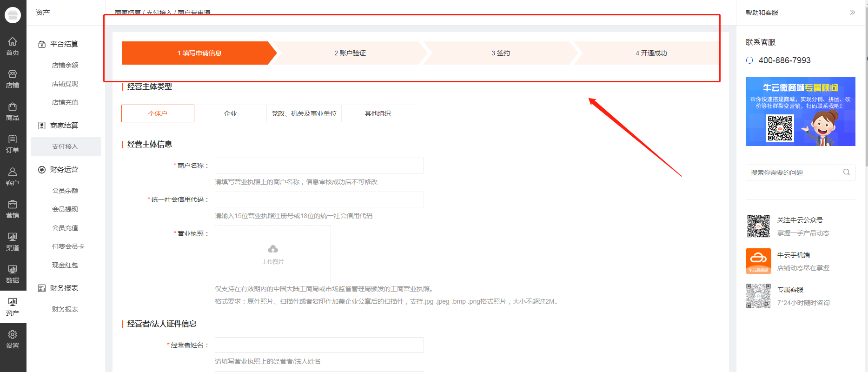
Task: Click the phone number 400-886-7993
Action: (x=785, y=60)
